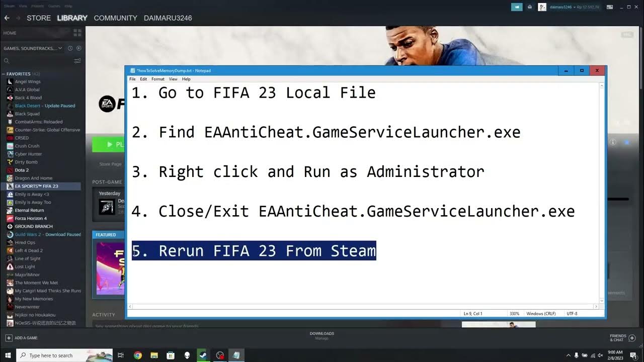Viewport: 644px width, 362px height.
Task: Select Emily is Away Too entry
Action: tap(33, 202)
